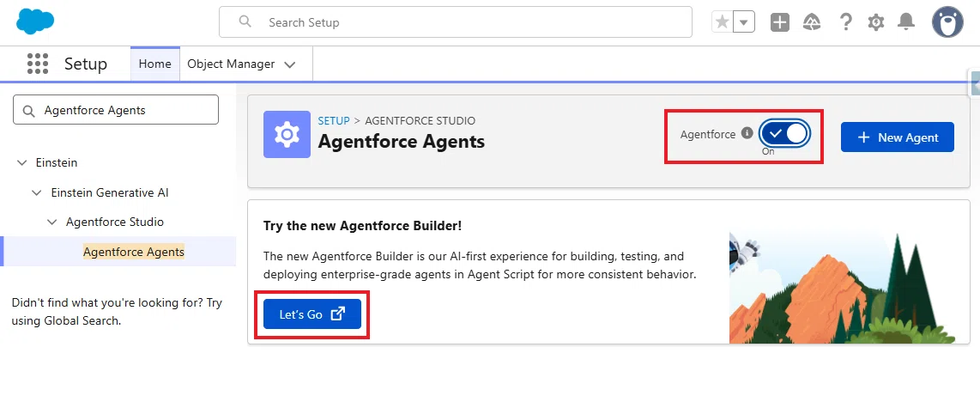Select Agentforce Agents in the sidebar tree

(x=134, y=252)
